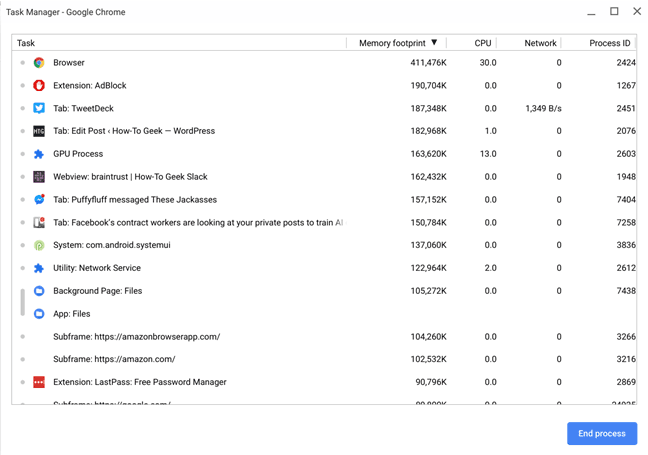
Task: Click the process ID 7404
Action: point(626,200)
